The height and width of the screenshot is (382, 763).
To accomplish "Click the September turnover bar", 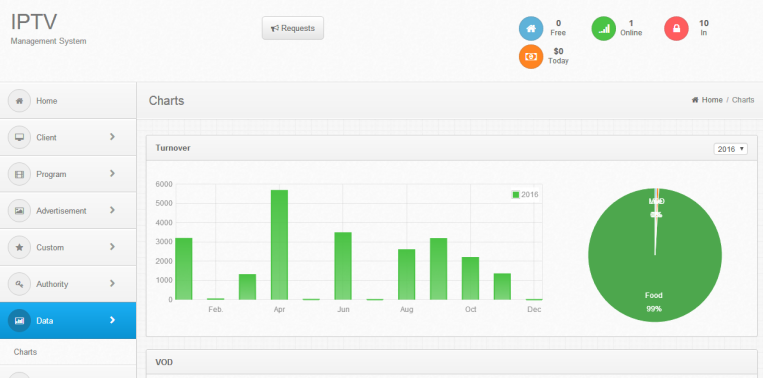I will tap(438, 269).
